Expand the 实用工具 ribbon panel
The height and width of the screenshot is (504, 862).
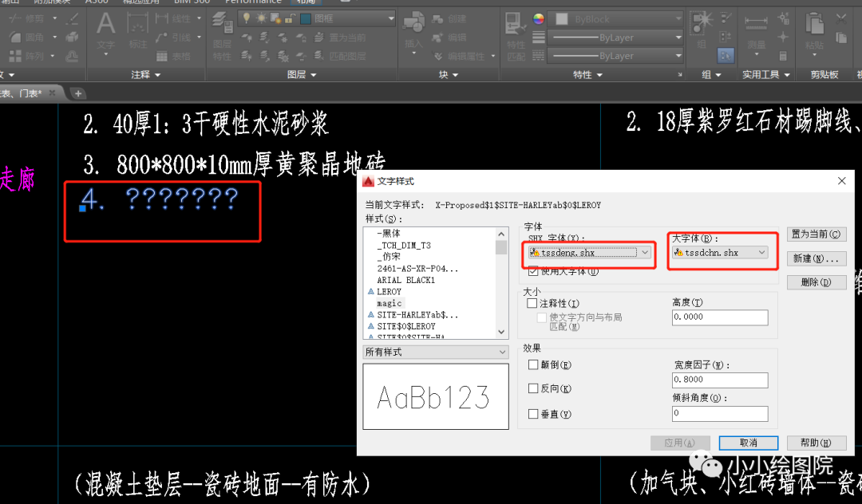765,75
